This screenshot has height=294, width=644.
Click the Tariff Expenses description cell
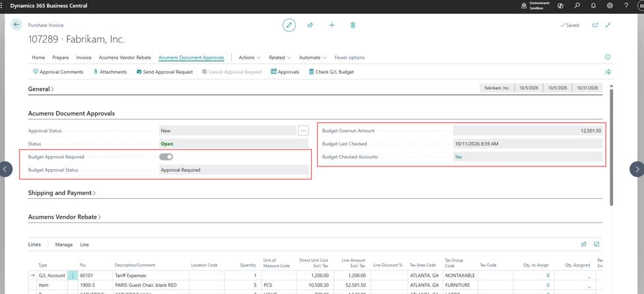point(151,276)
